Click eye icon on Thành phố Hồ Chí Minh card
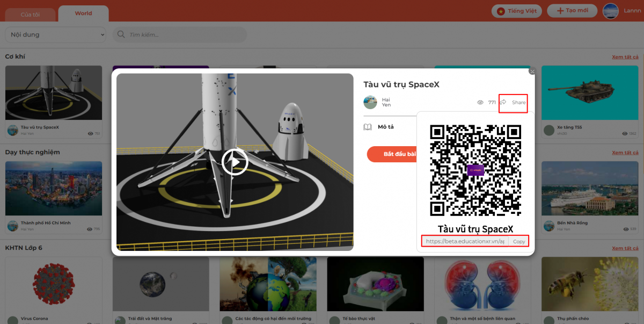Screen dimensions: 644x324 [90, 229]
